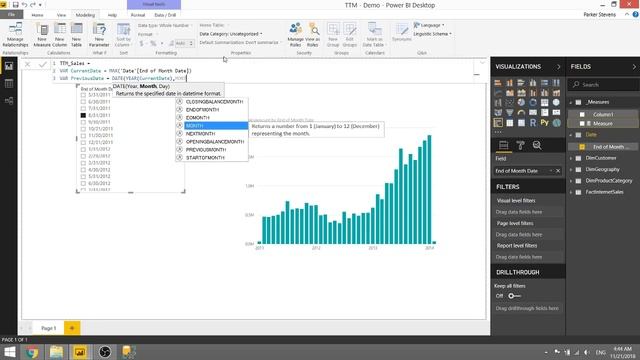Check the 6/30/2011 slicer checkbox
The height and width of the screenshot is (360, 640).
click(x=83, y=102)
